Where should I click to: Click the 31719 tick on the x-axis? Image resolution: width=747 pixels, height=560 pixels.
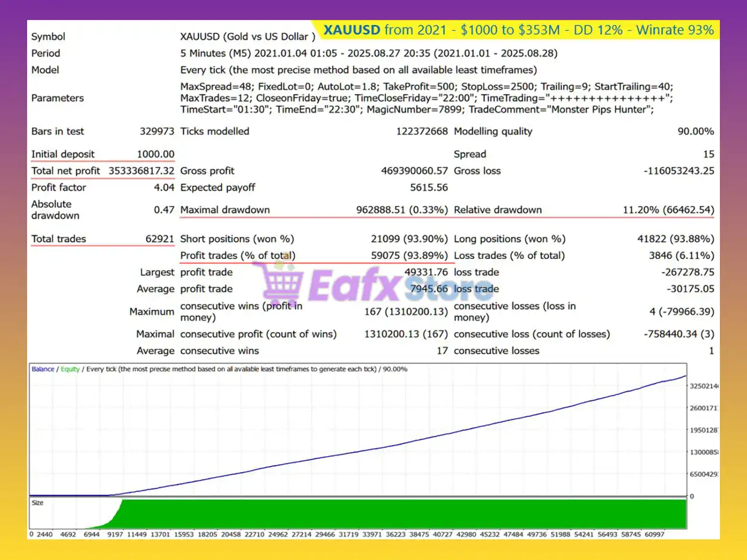348,534
